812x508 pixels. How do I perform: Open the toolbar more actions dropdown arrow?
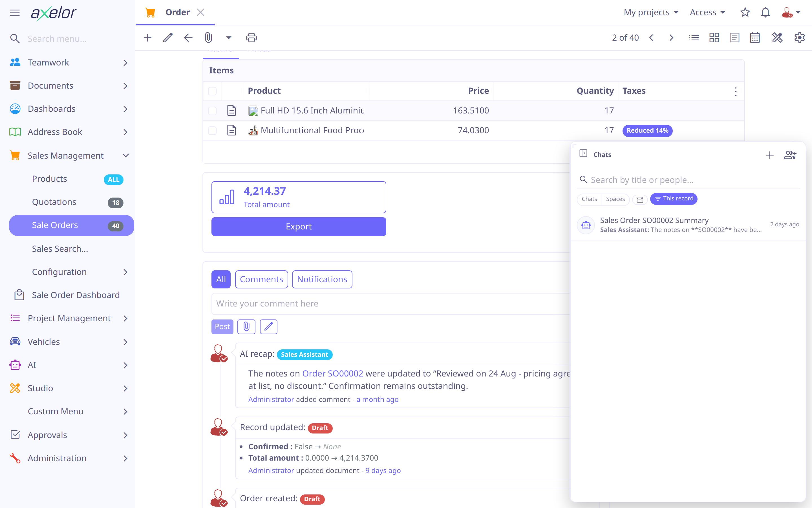coord(228,38)
